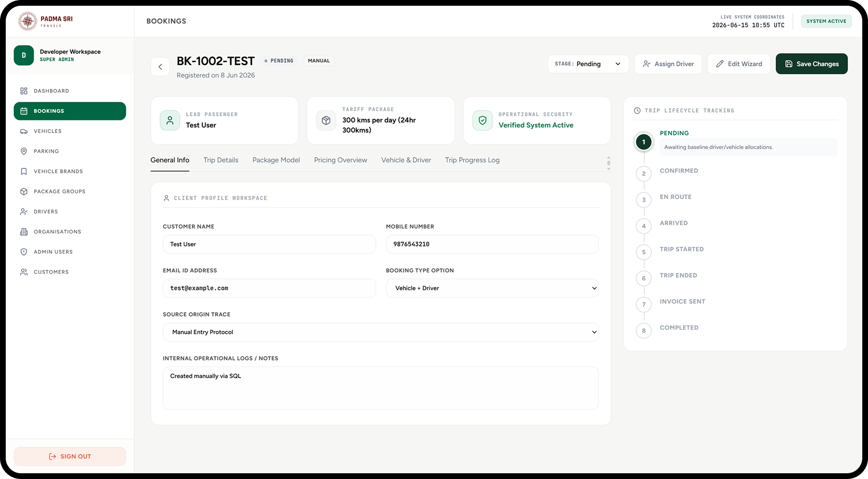Click the Padma Sri Travels compass logo
The image size is (868, 479).
[27, 21]
